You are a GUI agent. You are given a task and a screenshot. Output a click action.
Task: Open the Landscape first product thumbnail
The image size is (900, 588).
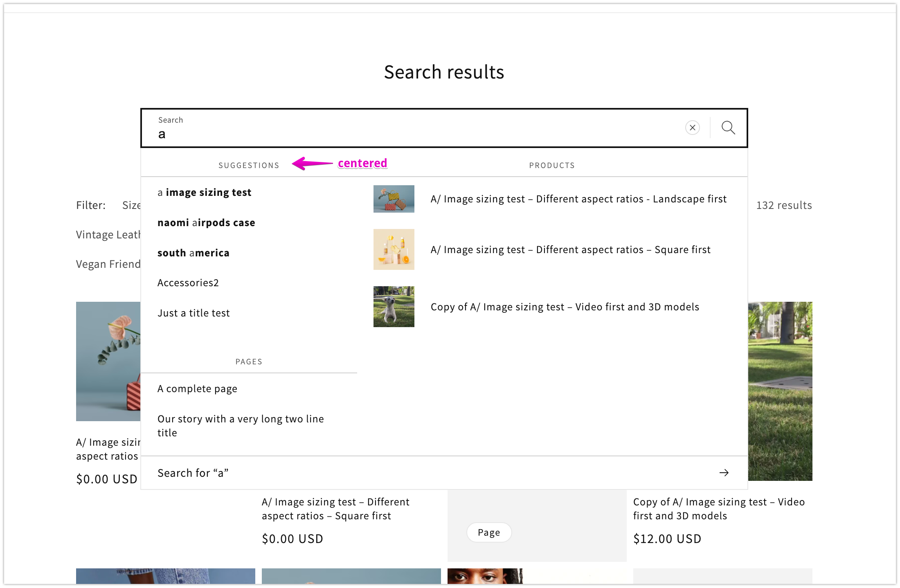pos(394,199)
